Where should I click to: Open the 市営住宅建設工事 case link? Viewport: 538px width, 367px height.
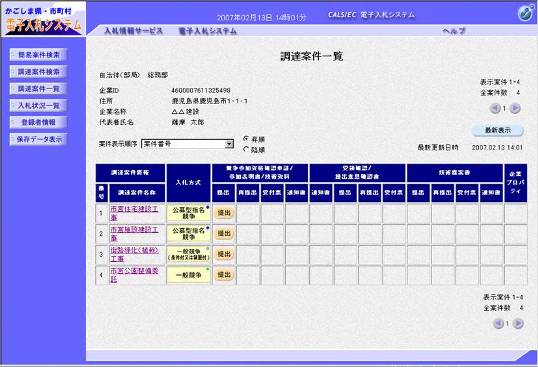134,213
